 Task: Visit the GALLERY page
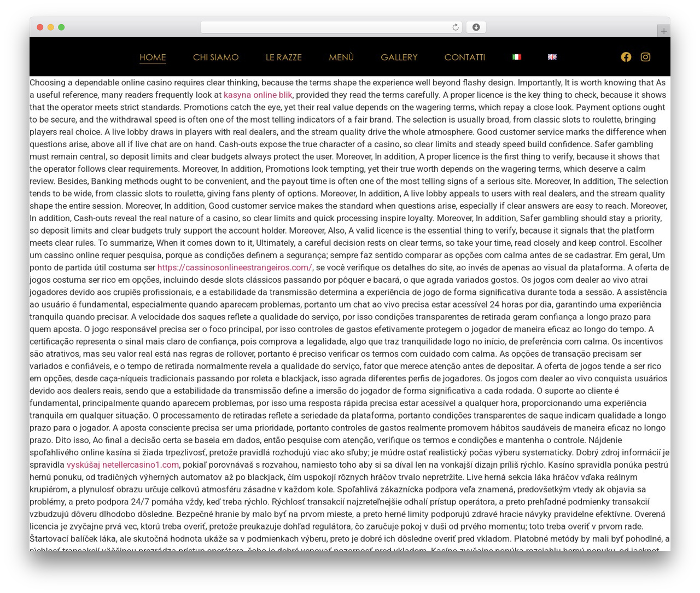pos(399,57)
